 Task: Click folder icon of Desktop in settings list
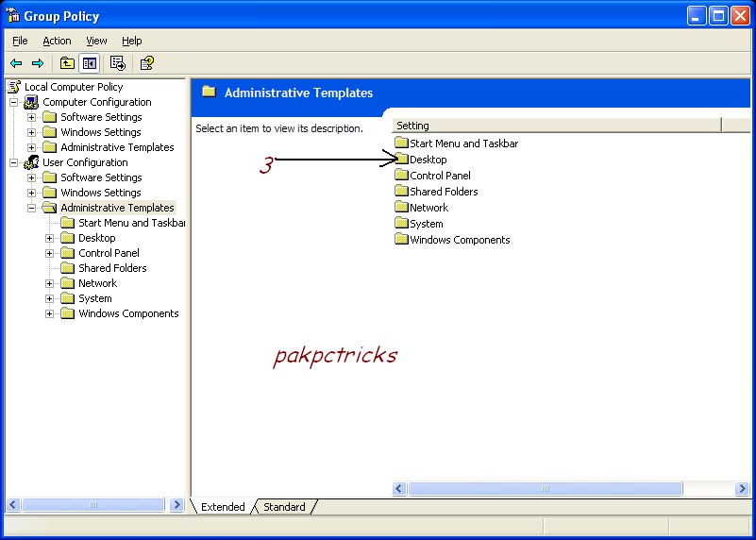click(x=401, y=159)
